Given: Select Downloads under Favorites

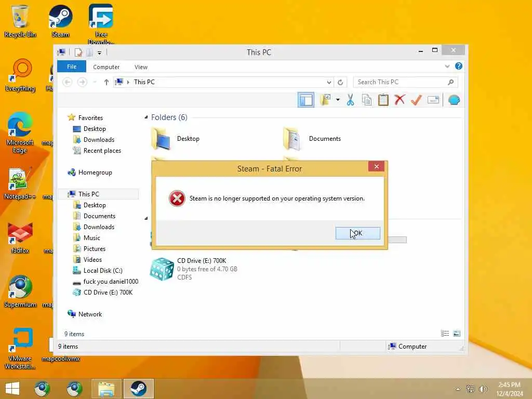Looking at the screenshot, I should [x=99, y=140].
